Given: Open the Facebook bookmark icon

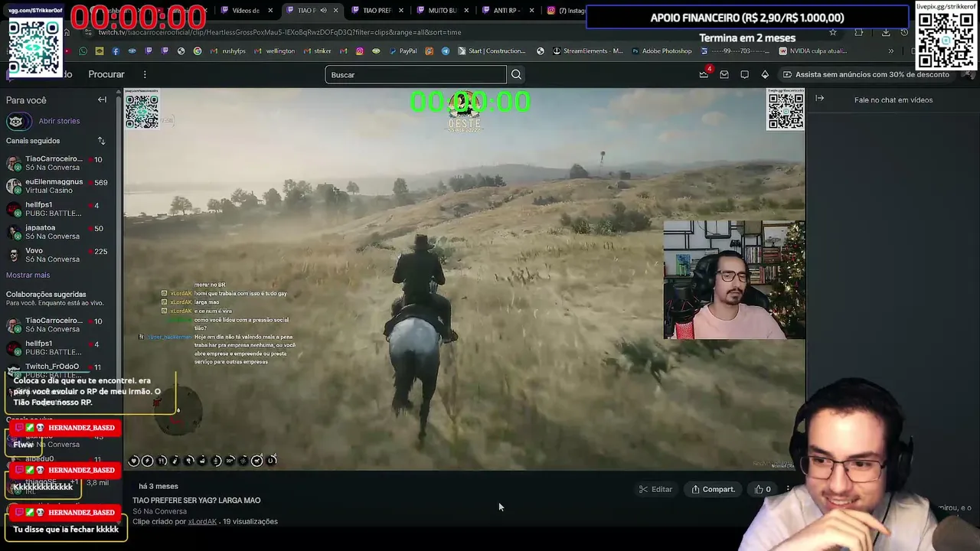Looking at the screenshot, I should click(x=116, y=51).
